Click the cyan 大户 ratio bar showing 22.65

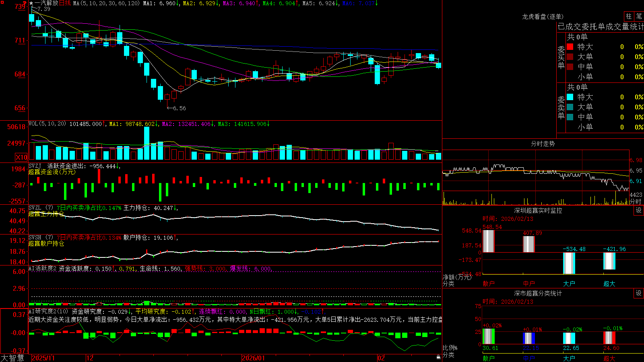pyautogui.click(x=569, y=338)
